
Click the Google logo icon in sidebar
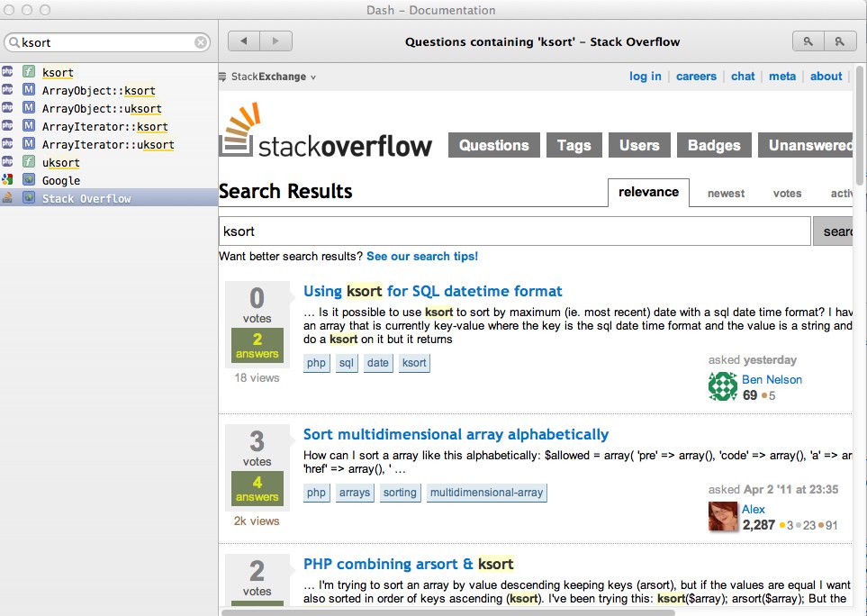tap(7, 179)
